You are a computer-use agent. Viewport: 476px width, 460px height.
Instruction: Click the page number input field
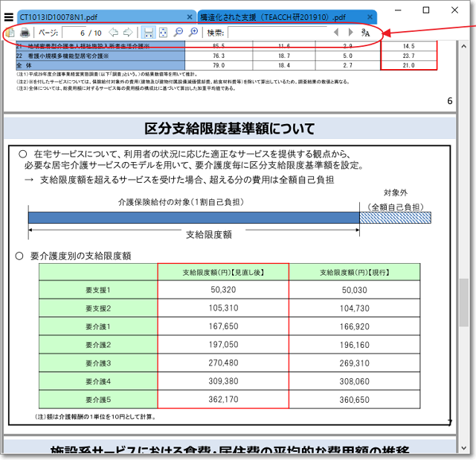[x=74, y=33]
